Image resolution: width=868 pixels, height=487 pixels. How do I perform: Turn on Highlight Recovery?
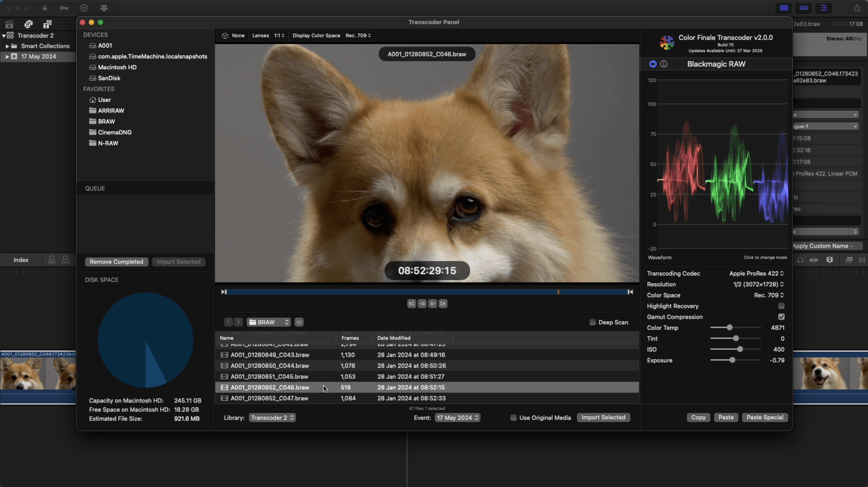(x=781, y=306)
